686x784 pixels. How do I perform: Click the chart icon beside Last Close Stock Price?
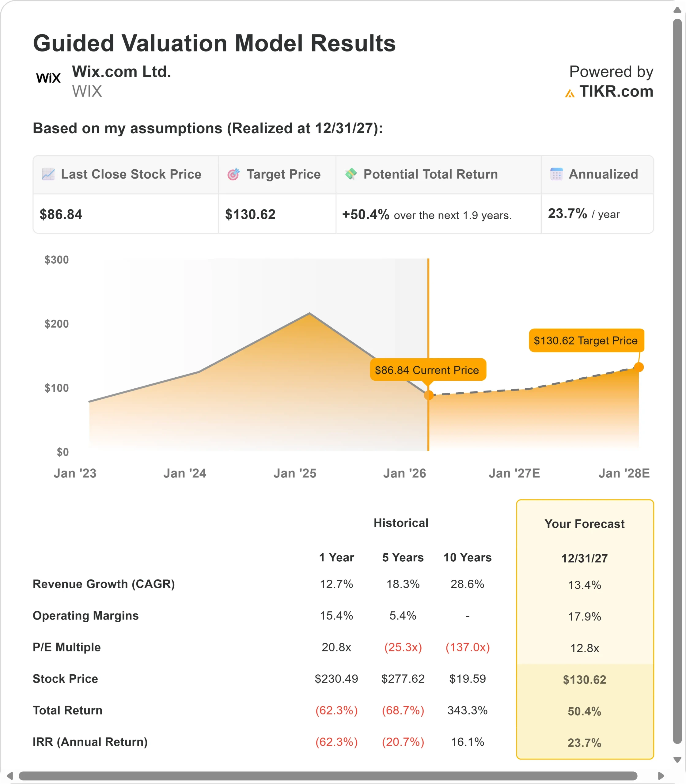click(48, 174)
